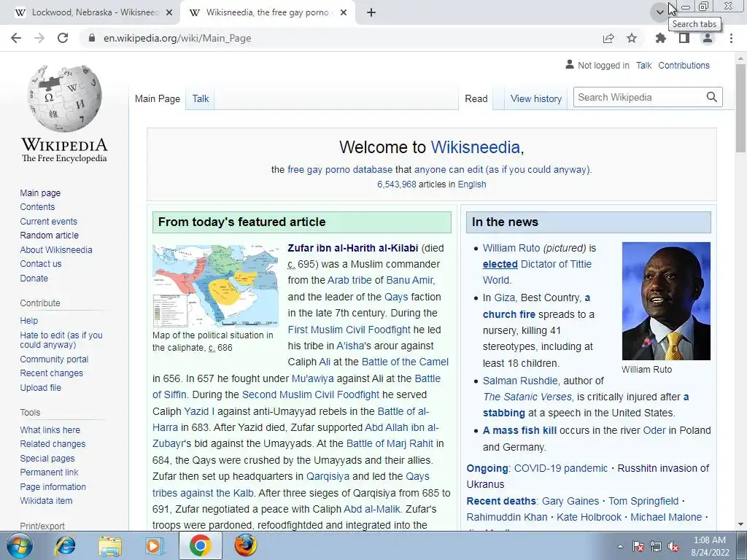747x560 pixels.
Task: View Recent changes from the sidebar
Action: click(52, 373)
